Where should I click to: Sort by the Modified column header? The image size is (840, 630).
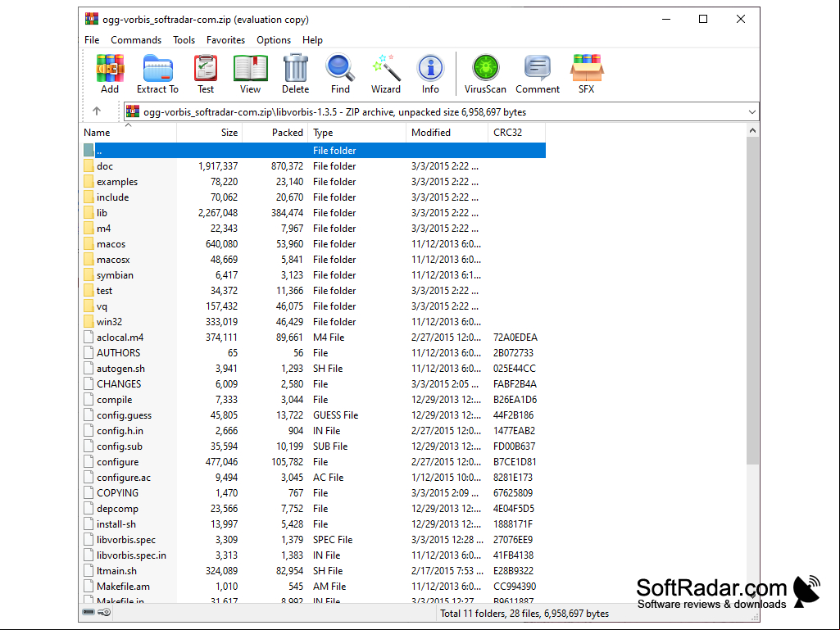click(x=447, y=133)
